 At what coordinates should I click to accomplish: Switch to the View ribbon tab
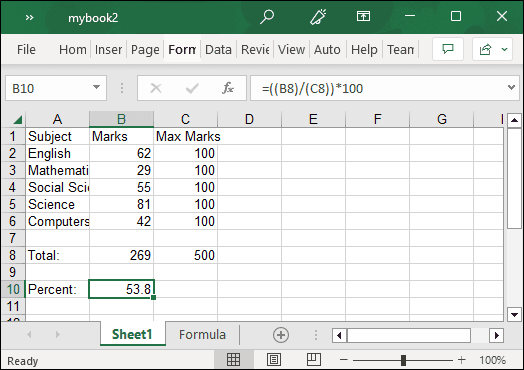tap(291, 49)
